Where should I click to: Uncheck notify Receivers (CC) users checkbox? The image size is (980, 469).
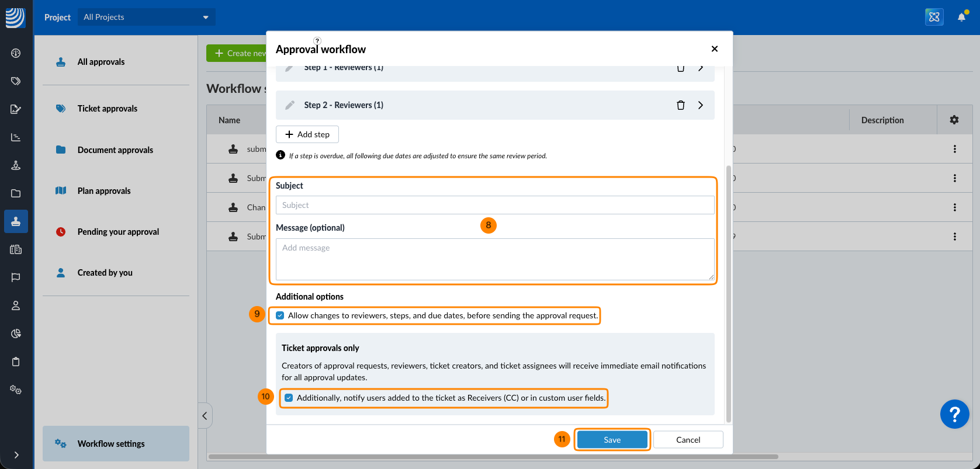pos(289,398)
